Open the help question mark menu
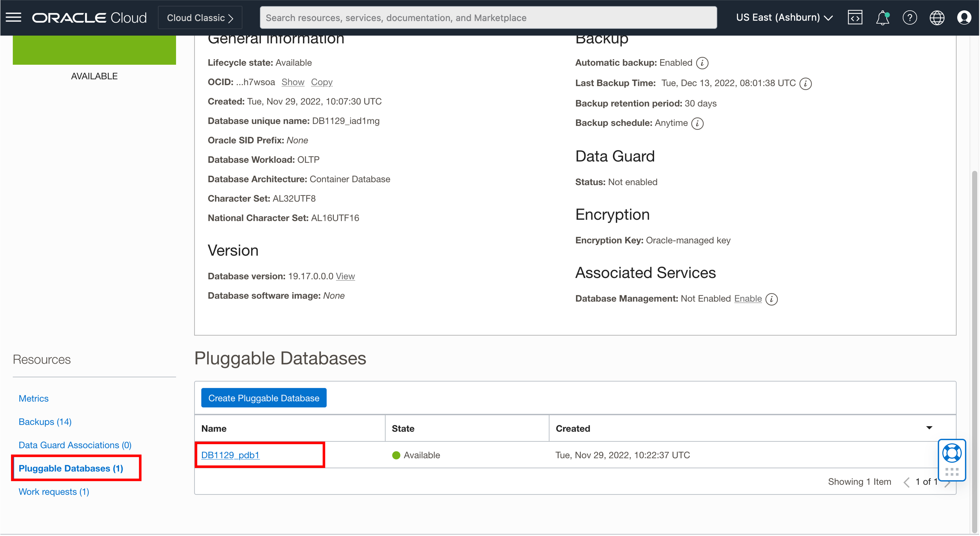 point(910,17)
